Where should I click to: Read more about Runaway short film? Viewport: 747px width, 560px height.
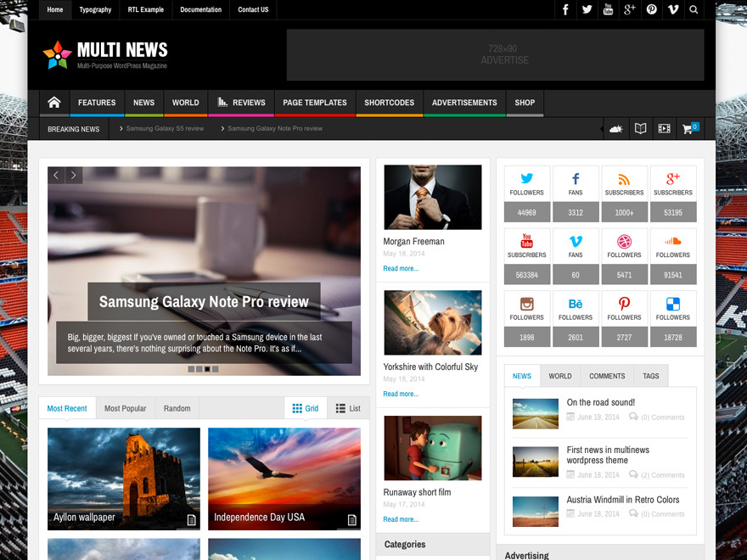point(401,519)
